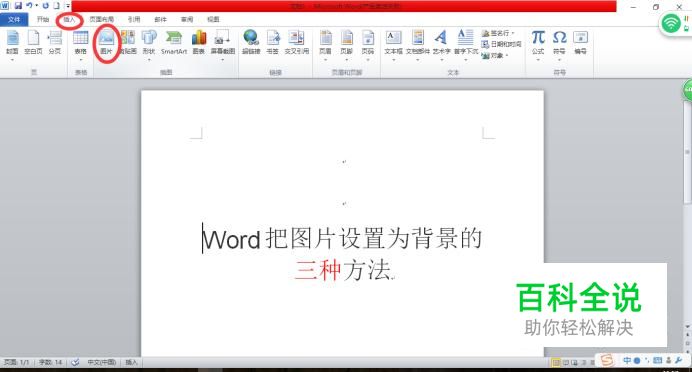This screenshot has width=692, height=372.
Task: Expand the Undo history dropdown arrow
Action: [36, 6]
